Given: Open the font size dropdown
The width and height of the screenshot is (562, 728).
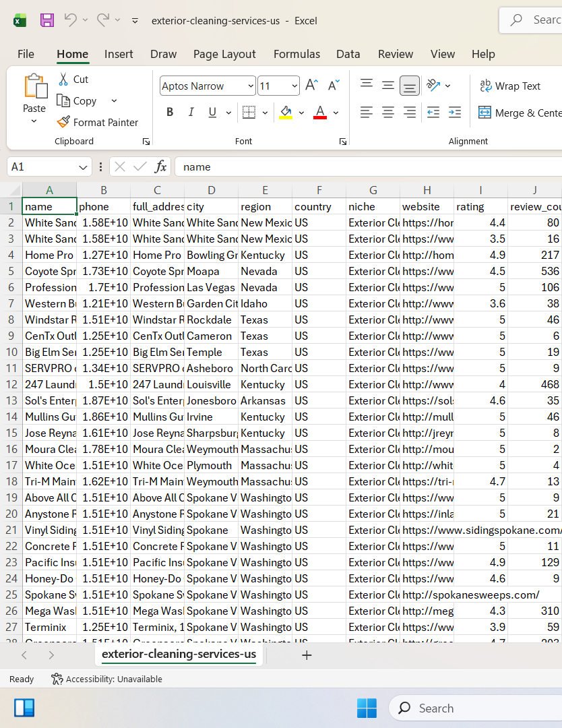Looking at the screenshot, I should (x=294, y=86).
